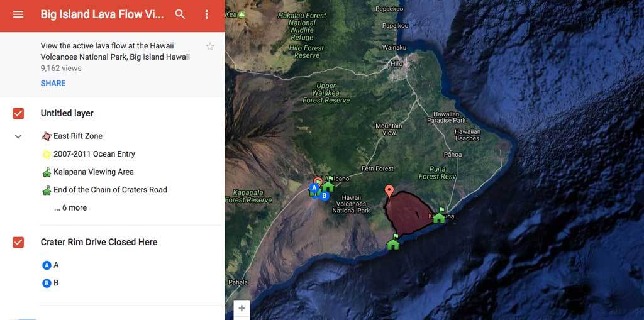Click the Hilo label on the map

[x=396, y=64]
